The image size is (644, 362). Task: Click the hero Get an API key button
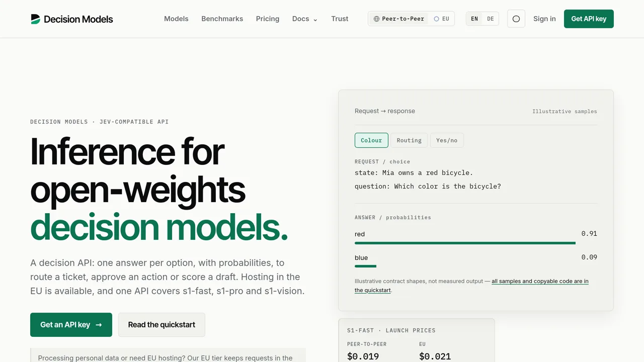(71, 325)
